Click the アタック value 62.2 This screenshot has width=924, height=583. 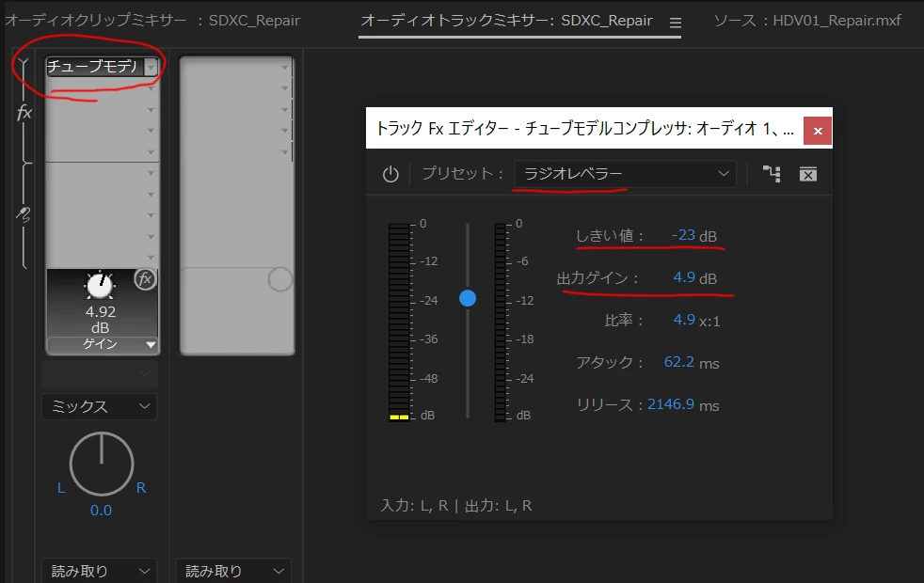(678, 362)
